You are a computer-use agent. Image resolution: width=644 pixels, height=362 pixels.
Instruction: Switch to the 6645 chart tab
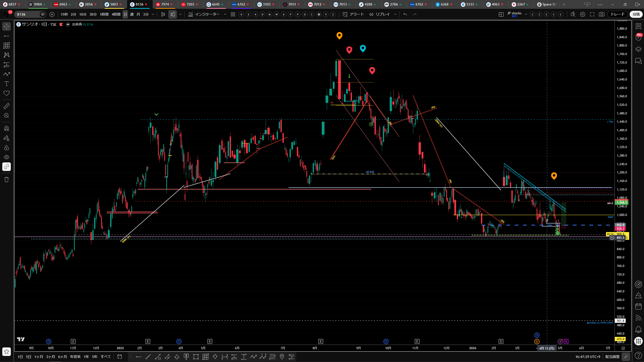216,4
